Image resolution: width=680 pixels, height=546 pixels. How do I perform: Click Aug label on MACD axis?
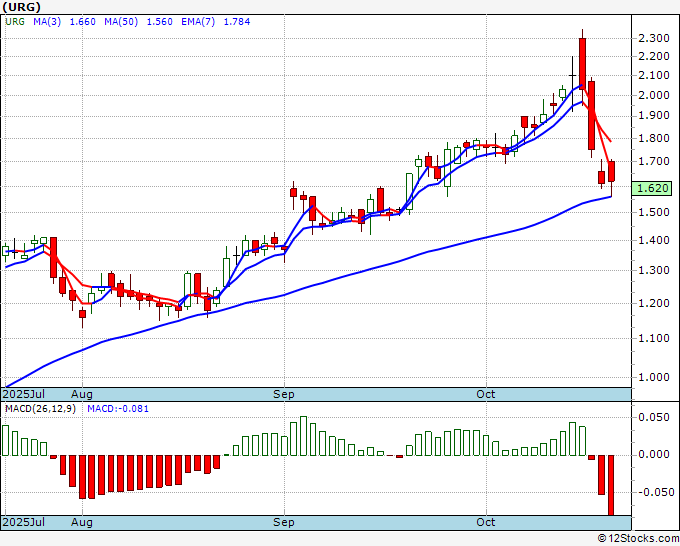coord(82,522)
